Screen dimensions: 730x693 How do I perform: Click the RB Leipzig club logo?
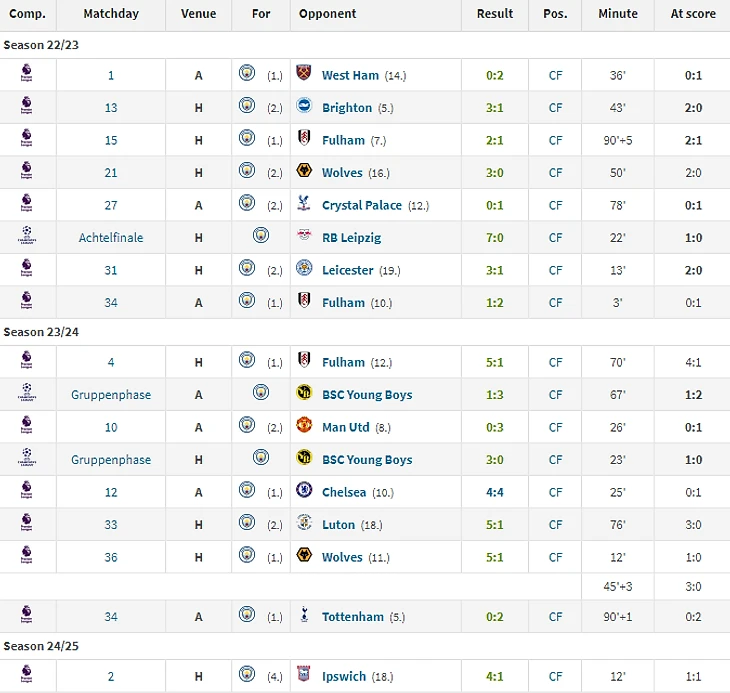pyautogui.click(x=304, y=235)
